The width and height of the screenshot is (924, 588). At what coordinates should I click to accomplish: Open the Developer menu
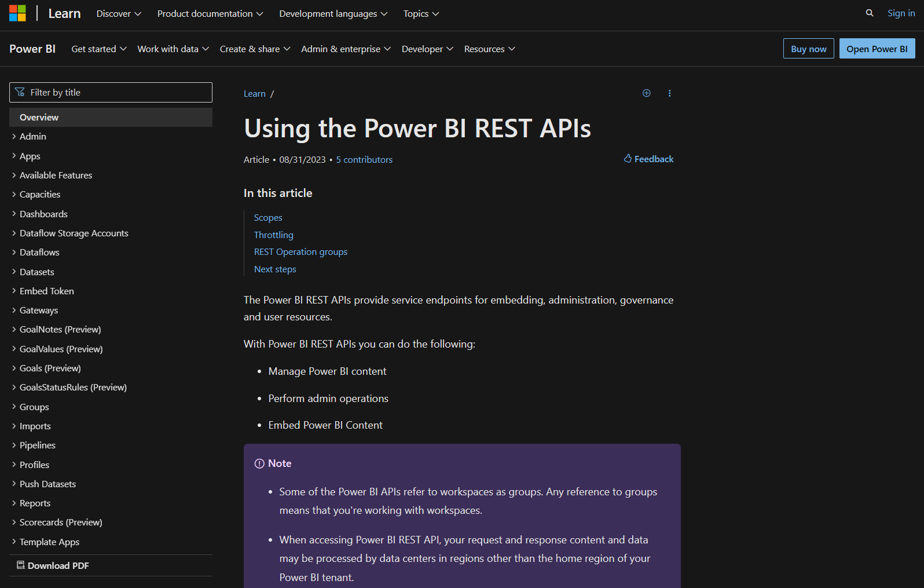(x=428, y=49)
